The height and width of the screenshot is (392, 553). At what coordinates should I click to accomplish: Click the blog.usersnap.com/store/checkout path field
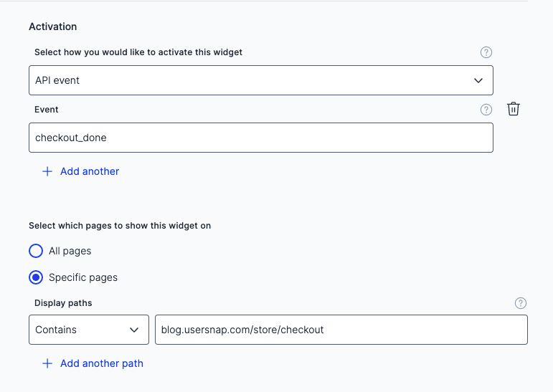[x=341, y=330]
